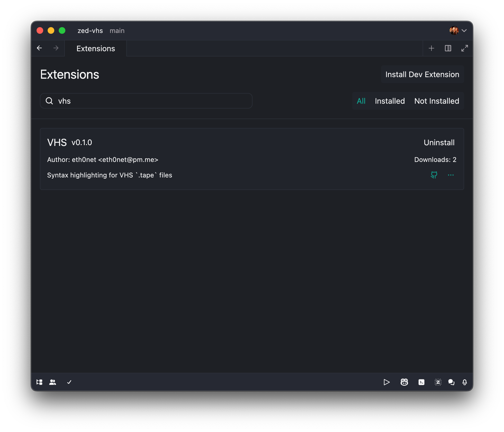Select the All filter
504x432 pixels.
361,101
